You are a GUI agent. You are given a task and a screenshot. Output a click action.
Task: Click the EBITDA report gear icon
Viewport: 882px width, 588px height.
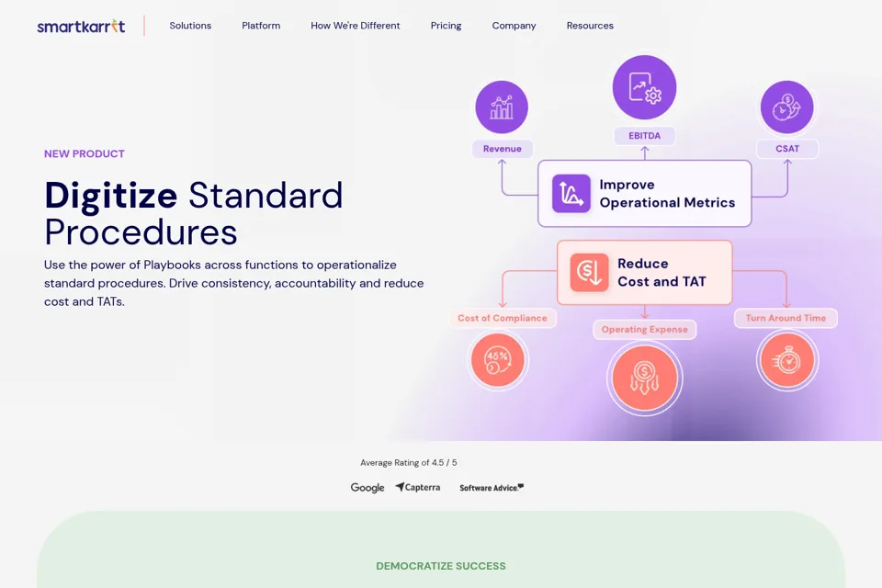[x=645, y=87]
